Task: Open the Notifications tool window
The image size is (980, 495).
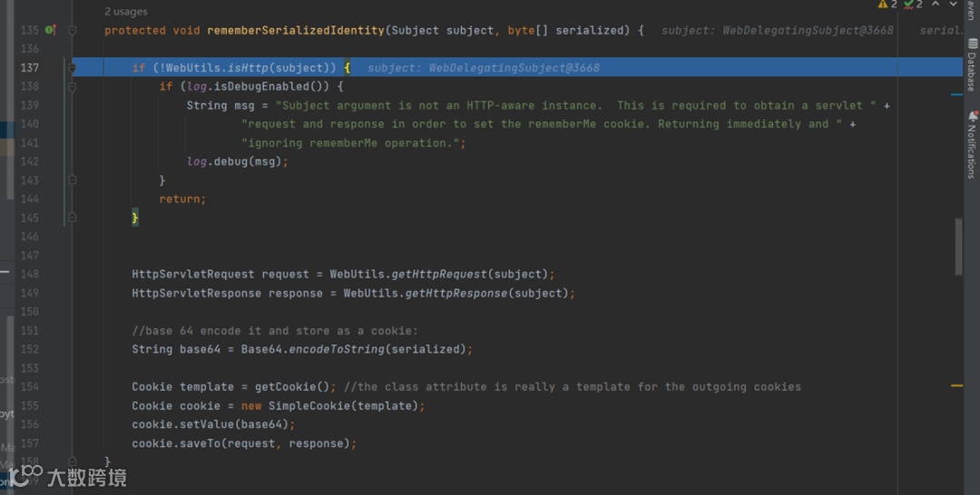Action: (972, 145)
